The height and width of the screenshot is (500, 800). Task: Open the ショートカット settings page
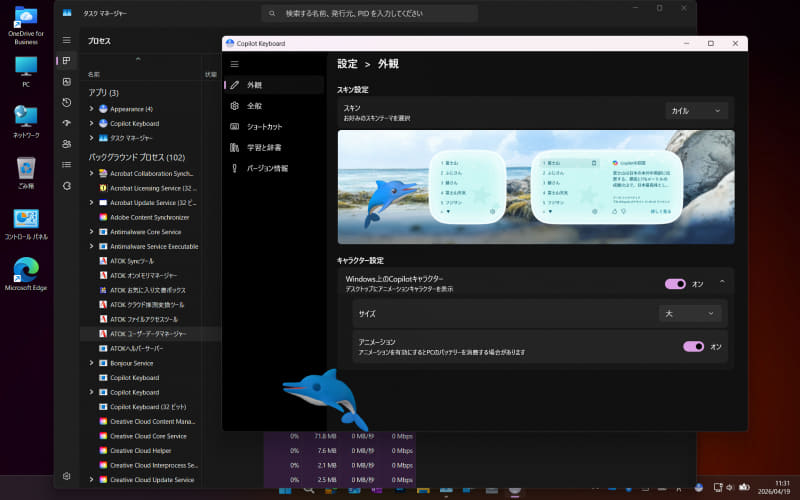click(x=274, y=127)
